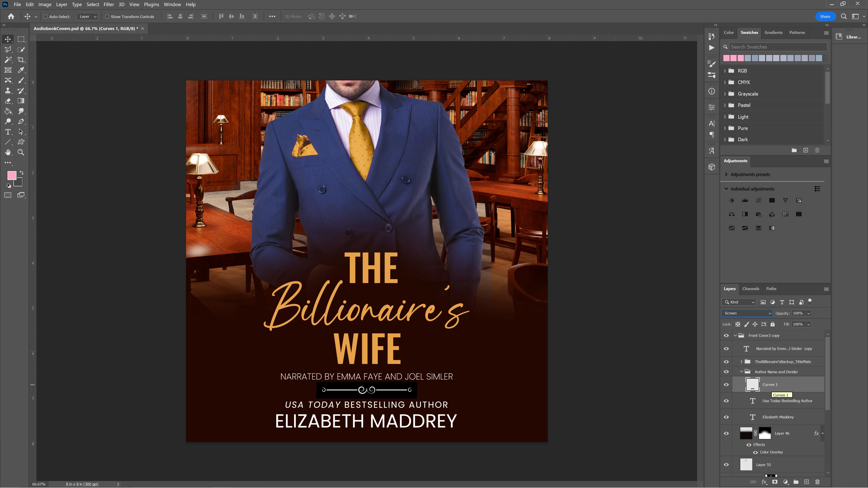
Task: Select the Zoom tool in toolbar
Action: coord(21,152)
